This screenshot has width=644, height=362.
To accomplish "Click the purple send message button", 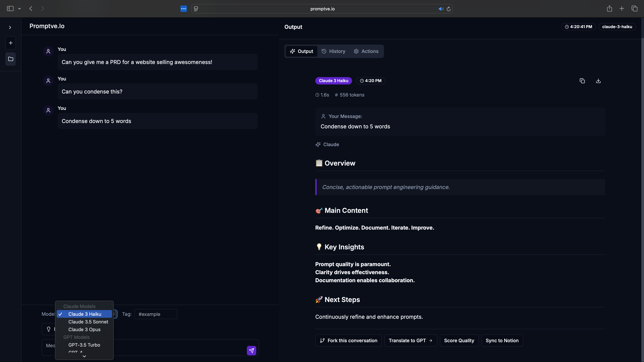I will [x=251, y=350].
